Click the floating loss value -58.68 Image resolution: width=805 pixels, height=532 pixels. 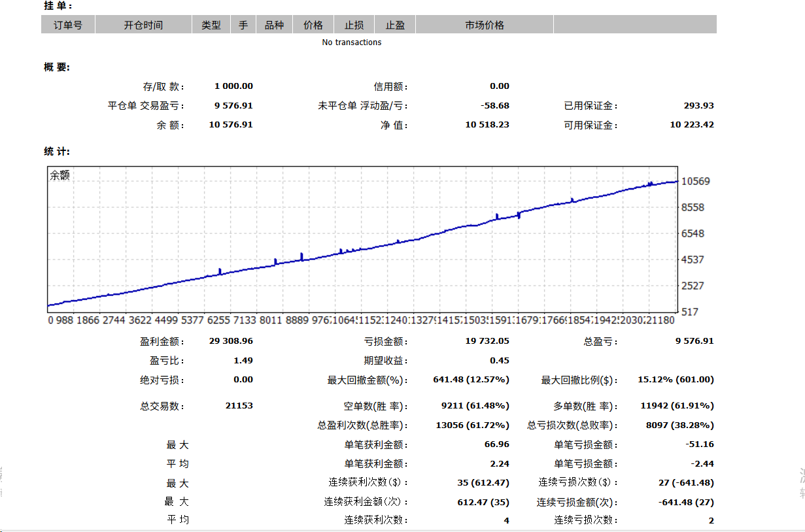coord(494,105)
